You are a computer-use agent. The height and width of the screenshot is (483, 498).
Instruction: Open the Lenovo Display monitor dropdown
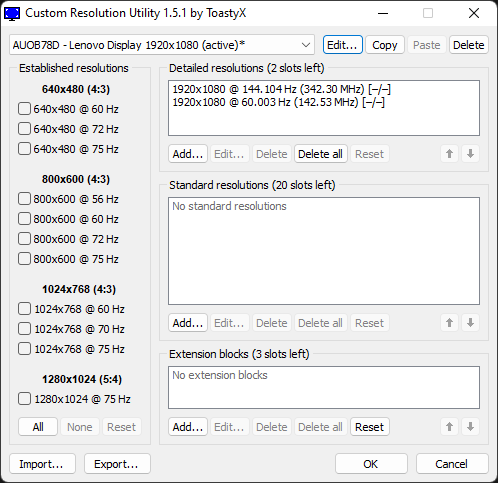tap(162, 45)
